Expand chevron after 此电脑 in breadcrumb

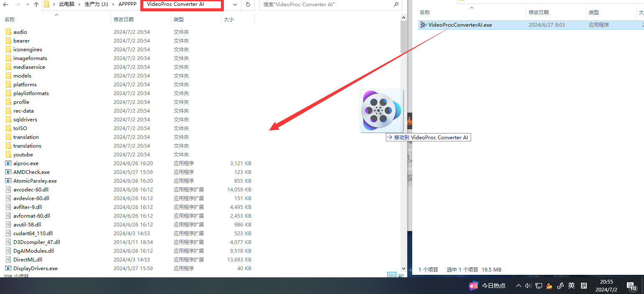[x=79, y=5]
